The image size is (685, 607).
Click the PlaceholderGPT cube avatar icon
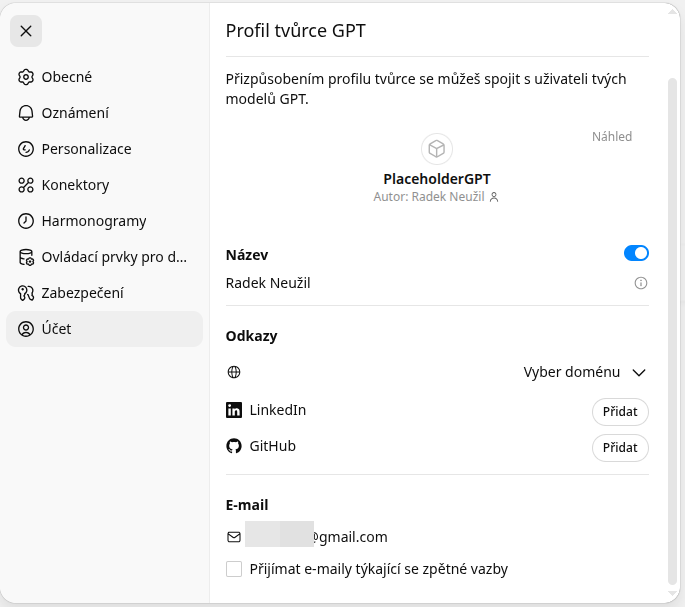[x=437, y=149]
